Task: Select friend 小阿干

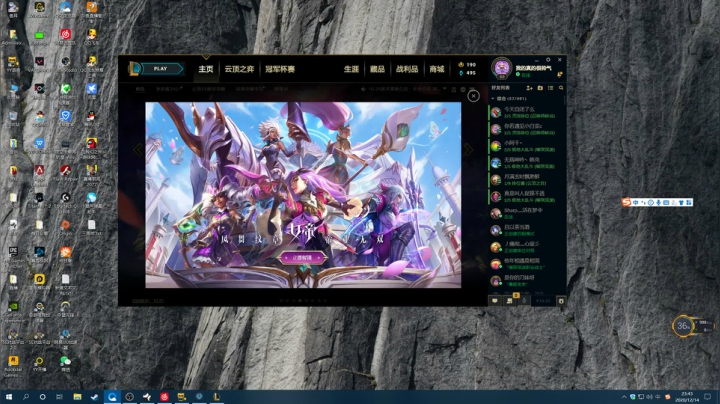Action: (x=526, y=146)
